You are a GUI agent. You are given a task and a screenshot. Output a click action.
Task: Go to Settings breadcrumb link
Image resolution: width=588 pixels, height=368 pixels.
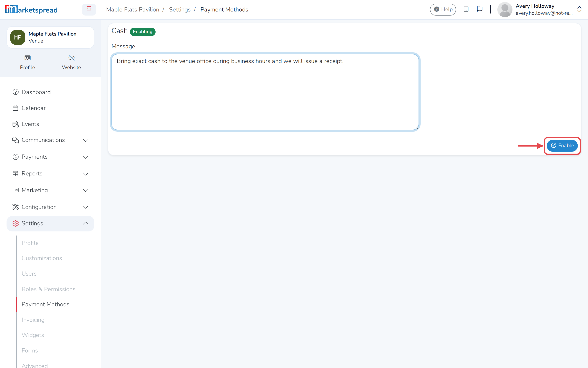point(180,9)
